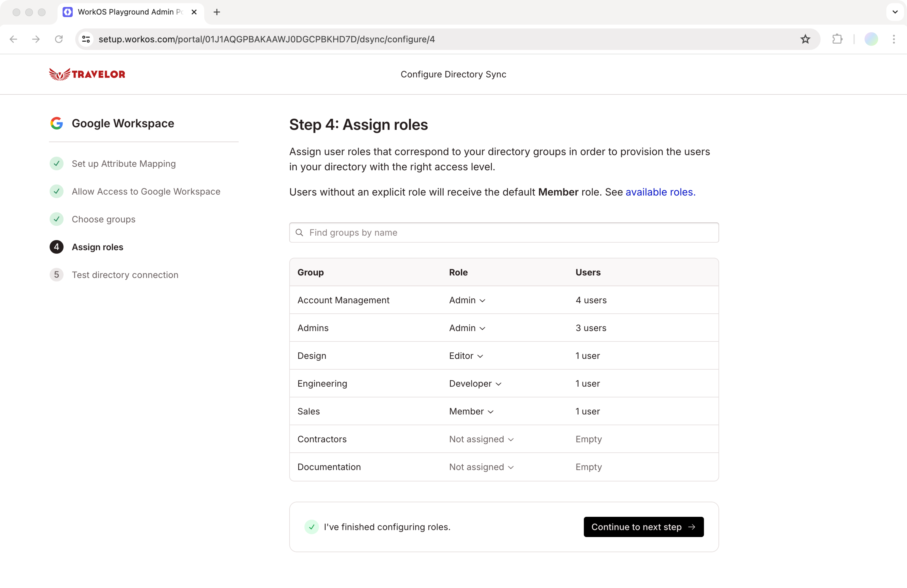Screen dimensions: 907x588
Task: Toggle the Account Management role dropdown
Action: [467, 300]
